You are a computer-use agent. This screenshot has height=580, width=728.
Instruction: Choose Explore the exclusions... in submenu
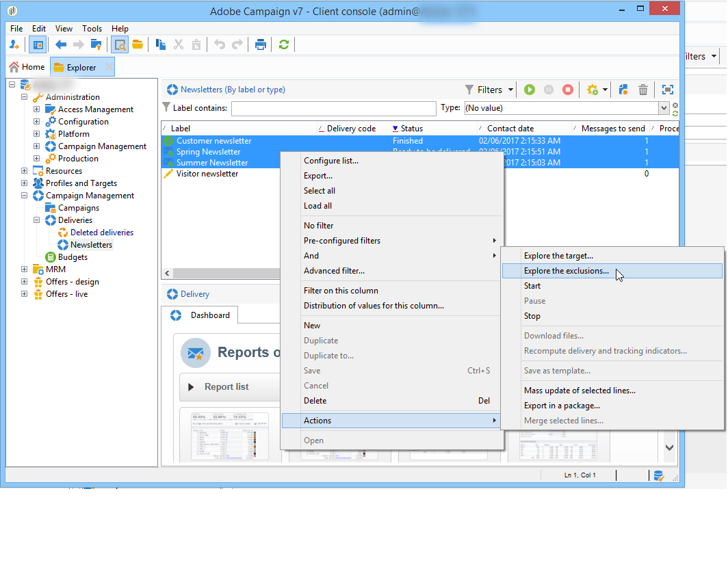pyautogui.click(x=612, y=271)
